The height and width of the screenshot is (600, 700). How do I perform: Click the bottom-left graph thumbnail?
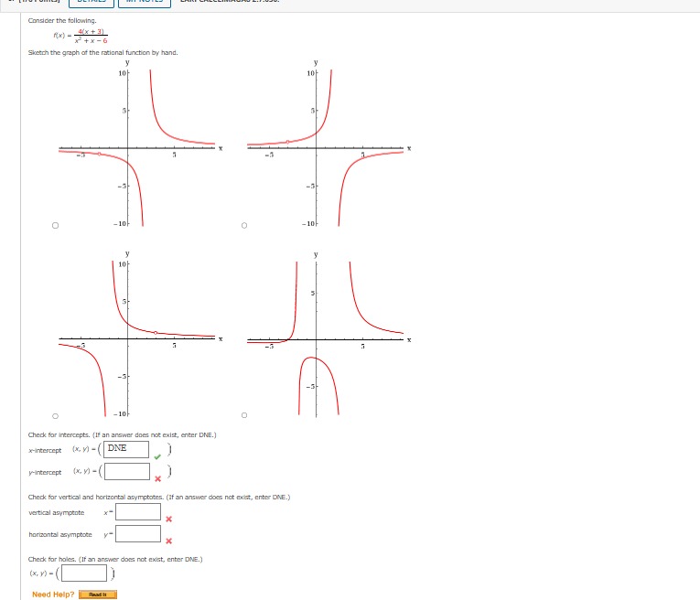pyautogui.click(x=141, y=334)
